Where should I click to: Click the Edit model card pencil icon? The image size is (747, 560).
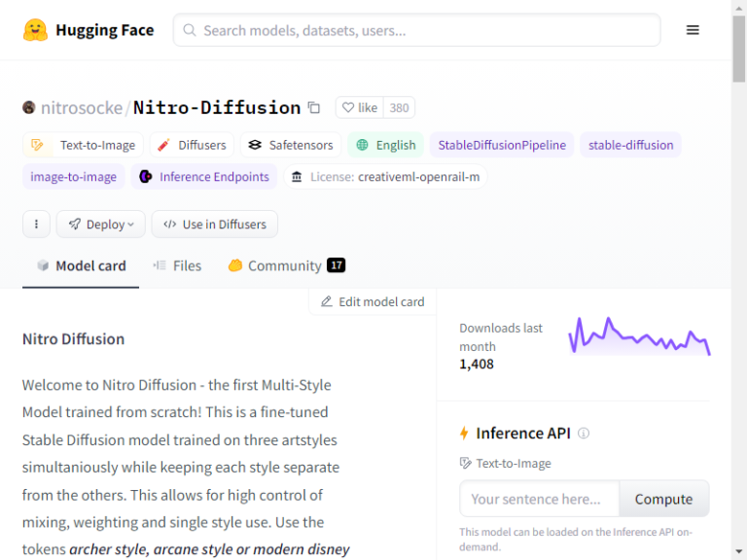coord(327,301)
